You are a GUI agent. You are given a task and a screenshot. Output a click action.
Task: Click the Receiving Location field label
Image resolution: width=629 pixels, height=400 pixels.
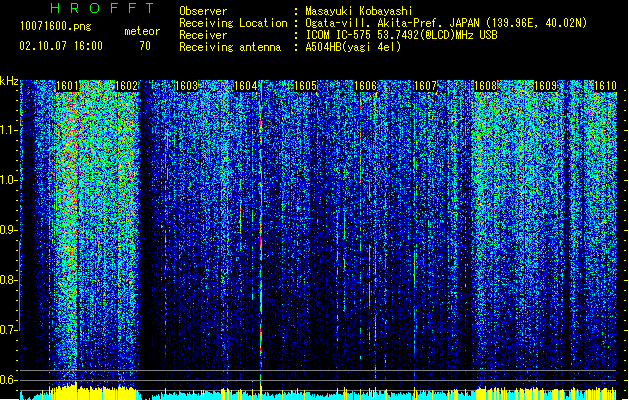(233, 23)
